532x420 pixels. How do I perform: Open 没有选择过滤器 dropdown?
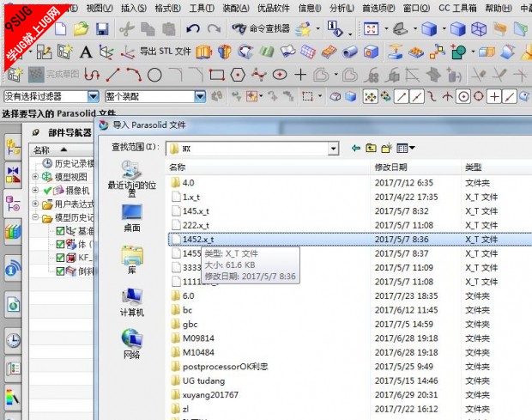[93, 97]
